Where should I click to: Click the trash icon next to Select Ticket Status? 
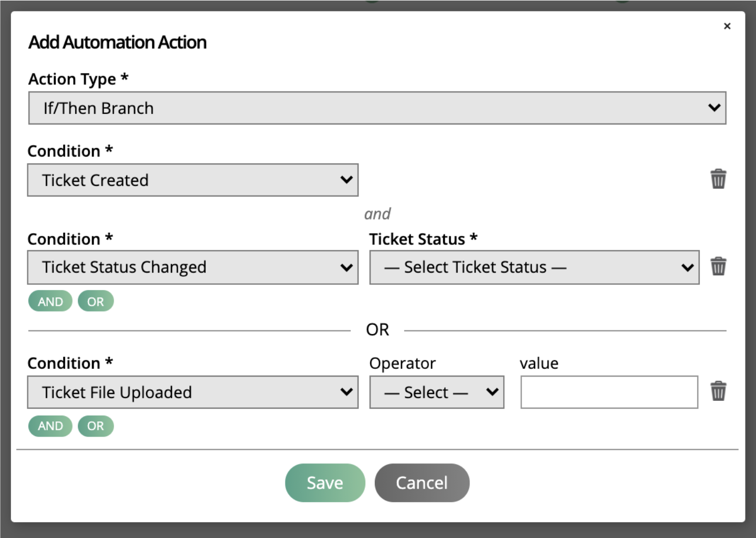click(718, 266)
